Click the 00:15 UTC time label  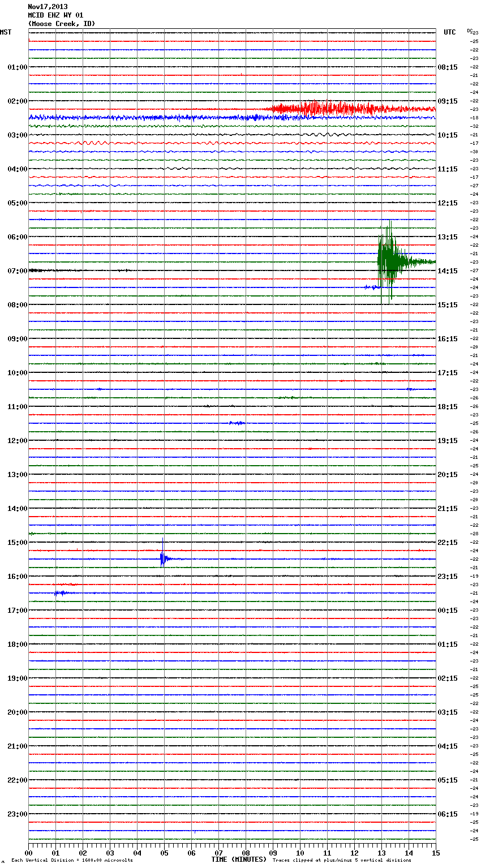(448, 610)
